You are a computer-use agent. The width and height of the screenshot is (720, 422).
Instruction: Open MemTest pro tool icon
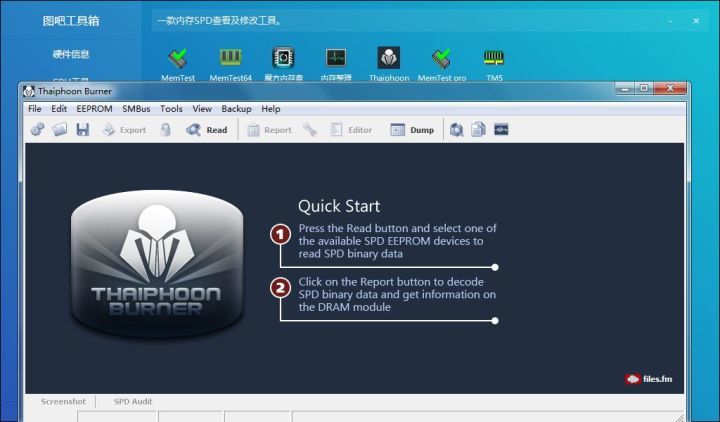(x=442, y=64)
